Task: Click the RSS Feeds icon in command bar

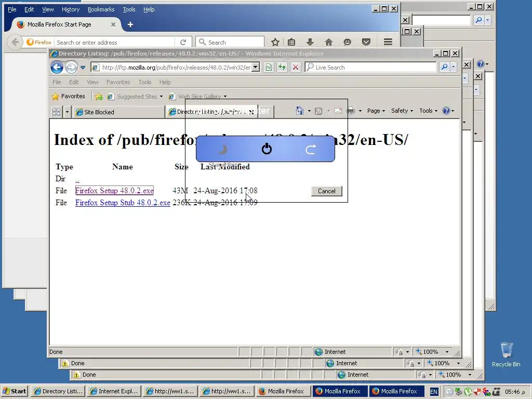Action: point(318,111)
